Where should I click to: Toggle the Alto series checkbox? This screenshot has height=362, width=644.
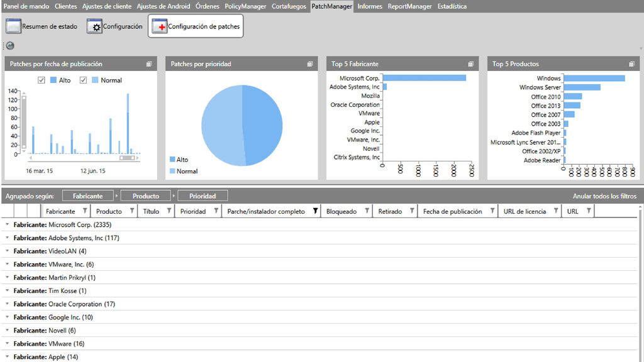click(41, 80)
